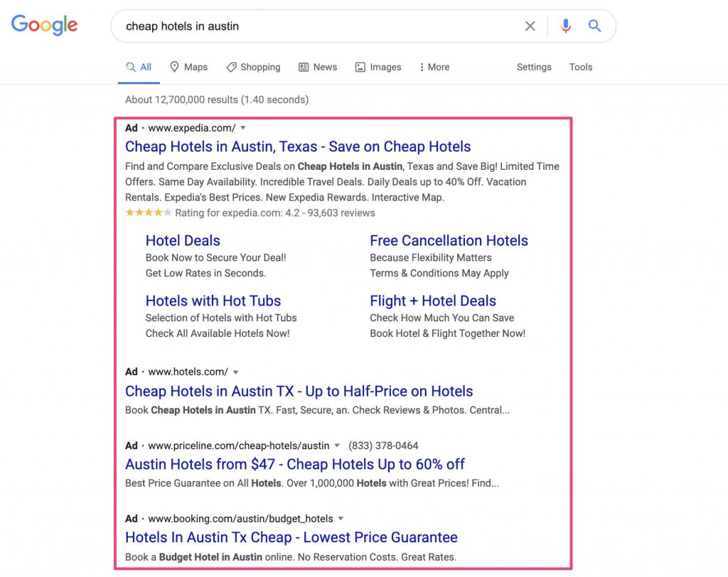The height and width of the screenshot is (577, 728).
Task: Click the Google logo
Action: pyautogui.click(x=44, y=25)
